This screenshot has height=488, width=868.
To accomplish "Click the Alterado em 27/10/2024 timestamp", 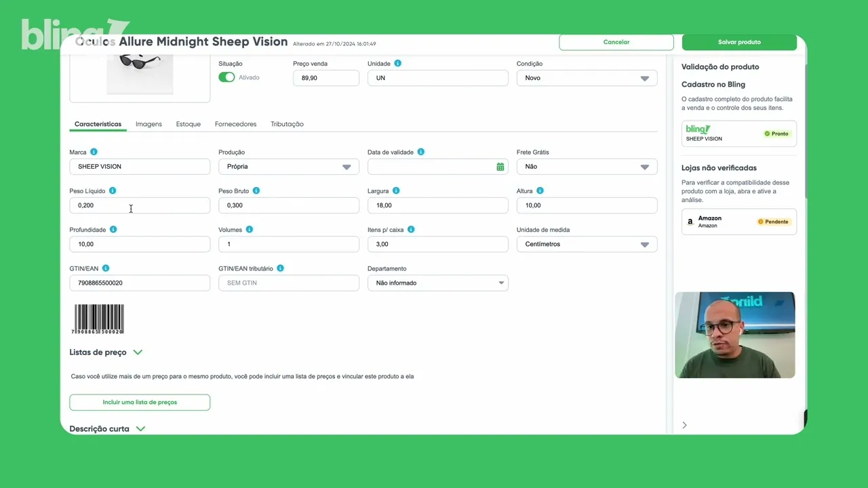I will pos(334,44).
